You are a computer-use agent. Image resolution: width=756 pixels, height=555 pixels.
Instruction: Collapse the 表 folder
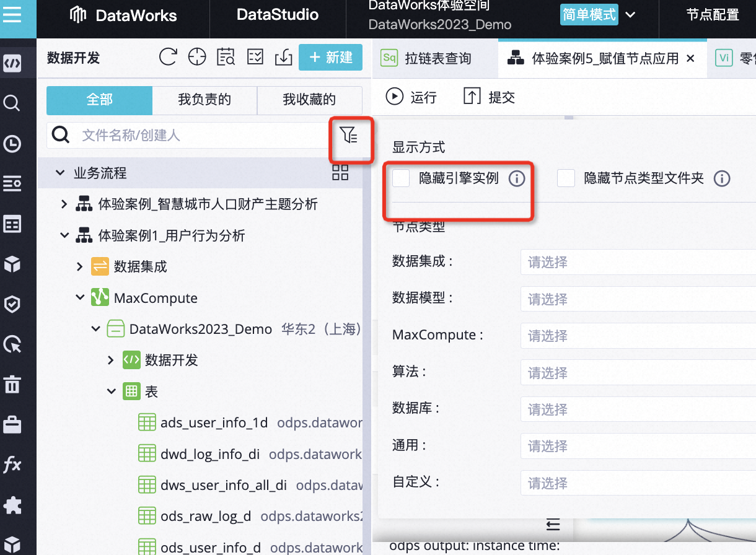[x=111, y=391]
